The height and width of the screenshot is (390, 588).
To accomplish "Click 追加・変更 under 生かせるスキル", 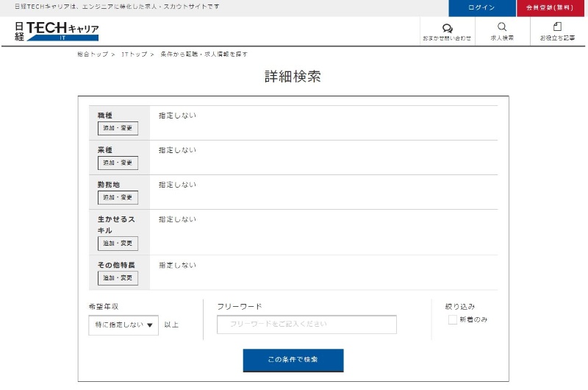I will [118, 244].
